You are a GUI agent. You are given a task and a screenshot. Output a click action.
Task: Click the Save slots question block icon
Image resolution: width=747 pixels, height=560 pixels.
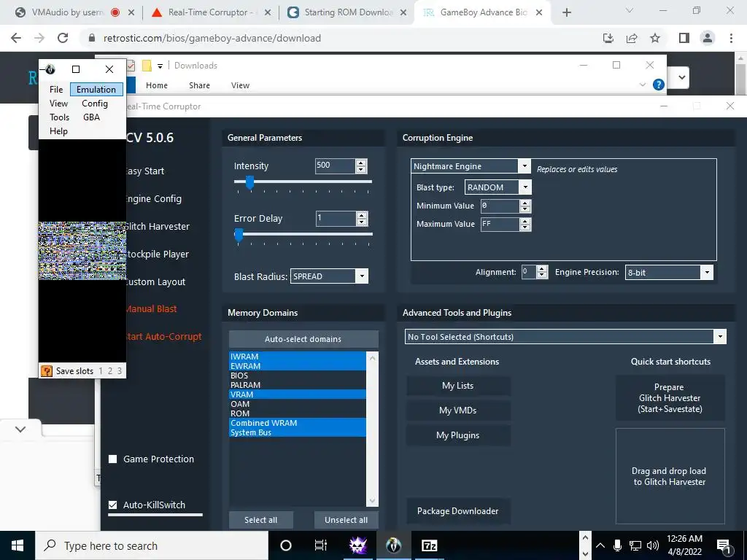click(x=47, y=371)
